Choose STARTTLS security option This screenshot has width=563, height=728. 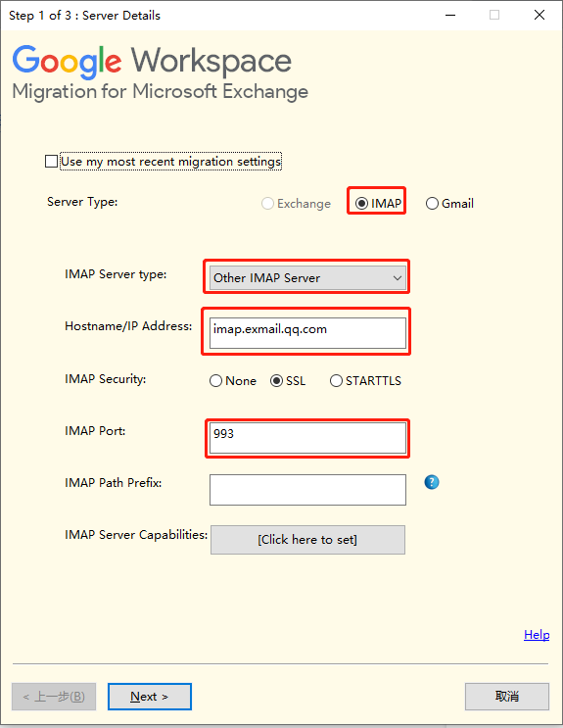[x=336, y=381]
